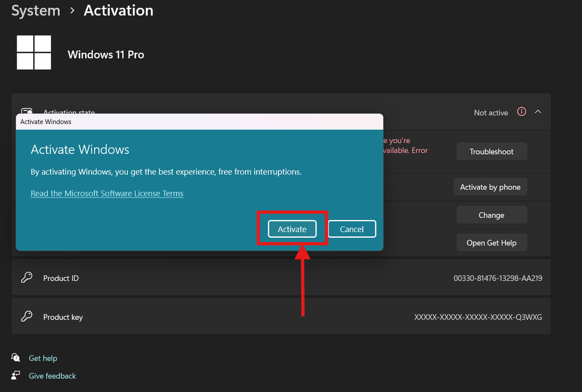Choose Activate by phone
582x392 pixels.
(490, 187)
